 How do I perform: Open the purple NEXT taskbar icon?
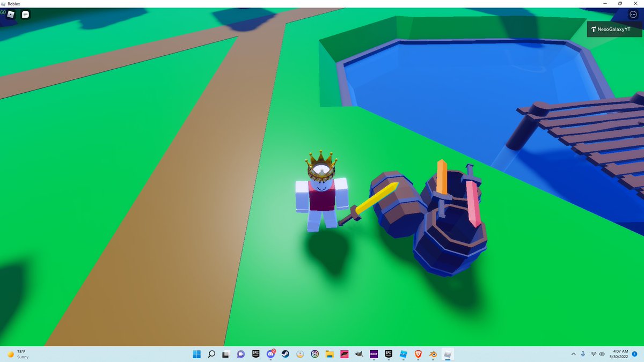pos(374,354)
